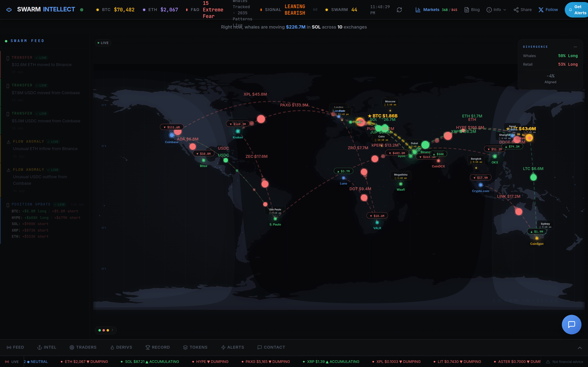Toggle the LIVE indicator on map

pyautogui.click(x=103, y=43)
